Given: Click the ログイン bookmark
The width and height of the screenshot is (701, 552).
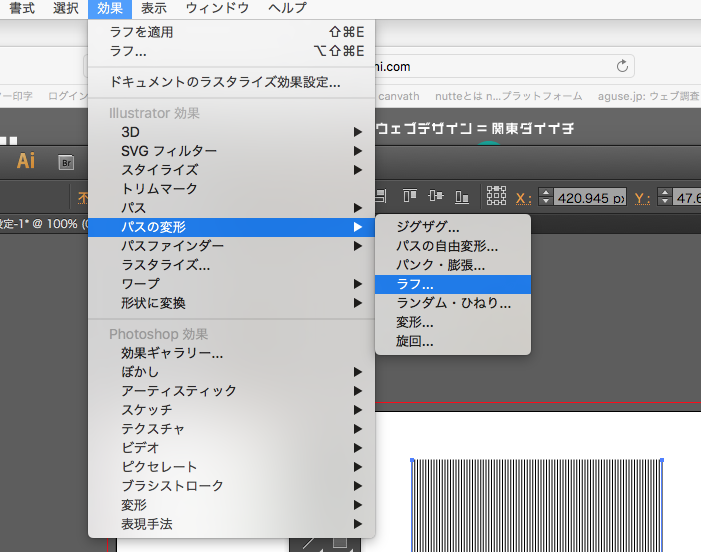Looking at the screenshot, I should pos(68,96).
